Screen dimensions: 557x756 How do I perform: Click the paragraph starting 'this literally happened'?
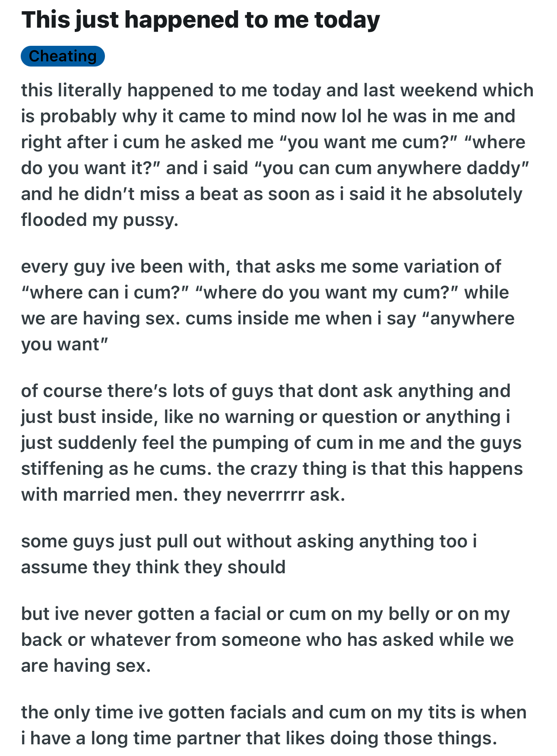tap(276, 155)
